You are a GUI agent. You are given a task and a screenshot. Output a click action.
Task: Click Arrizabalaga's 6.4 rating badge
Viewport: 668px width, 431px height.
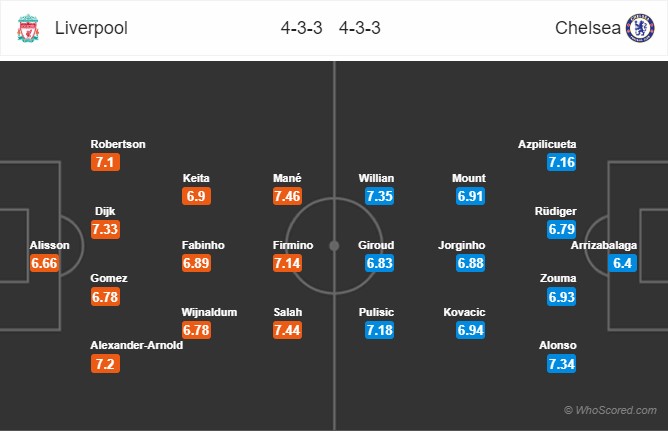[622, 263]
